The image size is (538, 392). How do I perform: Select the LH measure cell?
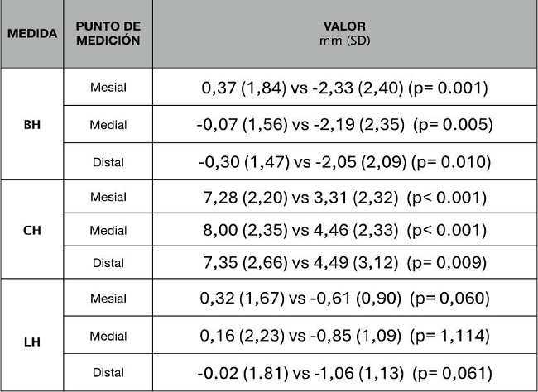point(33,337)
